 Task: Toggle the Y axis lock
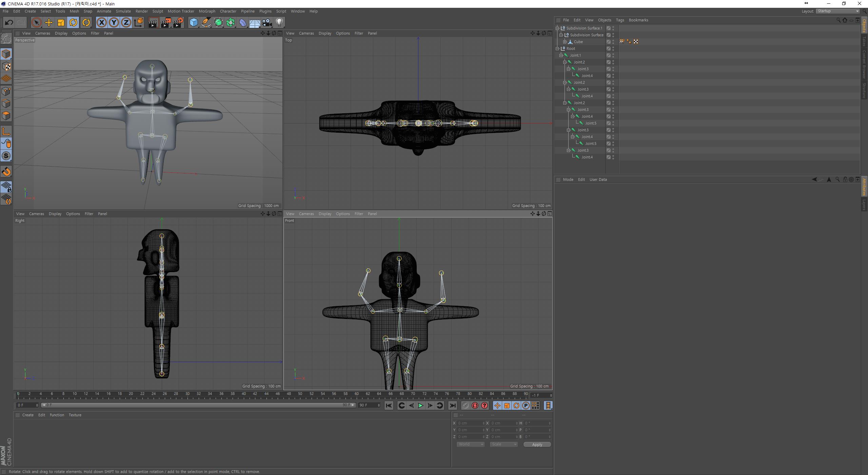point(114,23)
